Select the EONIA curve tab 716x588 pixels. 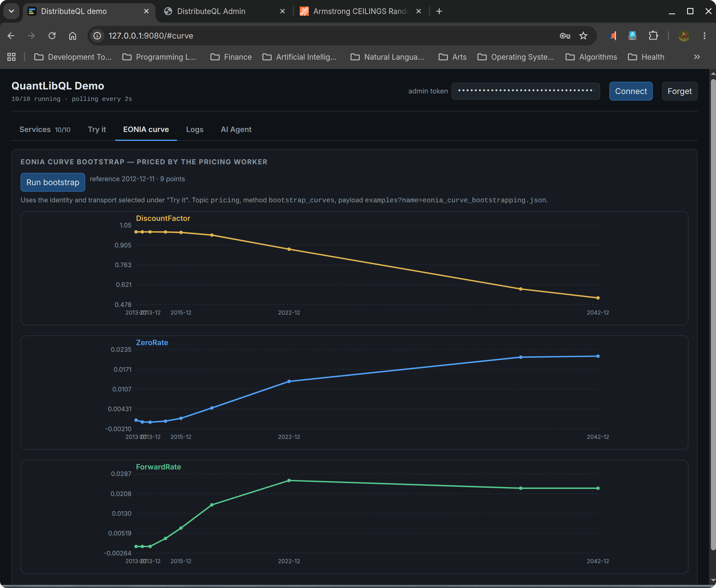(x=146, y=129)
